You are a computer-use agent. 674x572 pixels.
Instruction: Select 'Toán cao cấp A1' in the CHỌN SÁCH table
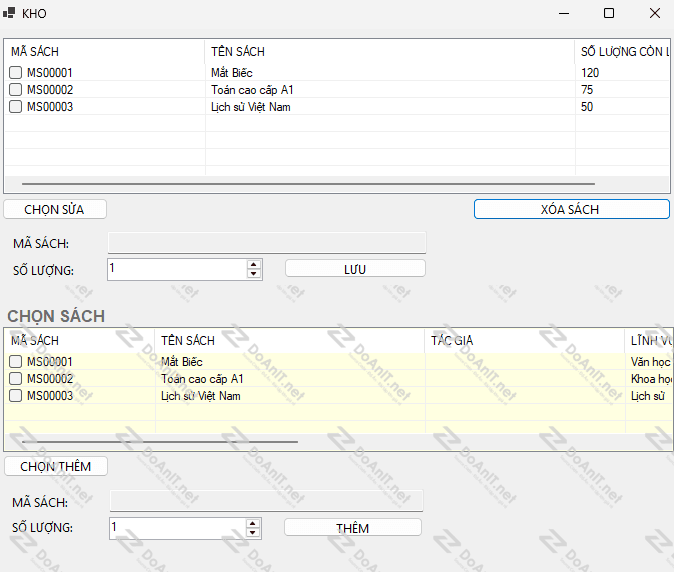pos(202,379)
